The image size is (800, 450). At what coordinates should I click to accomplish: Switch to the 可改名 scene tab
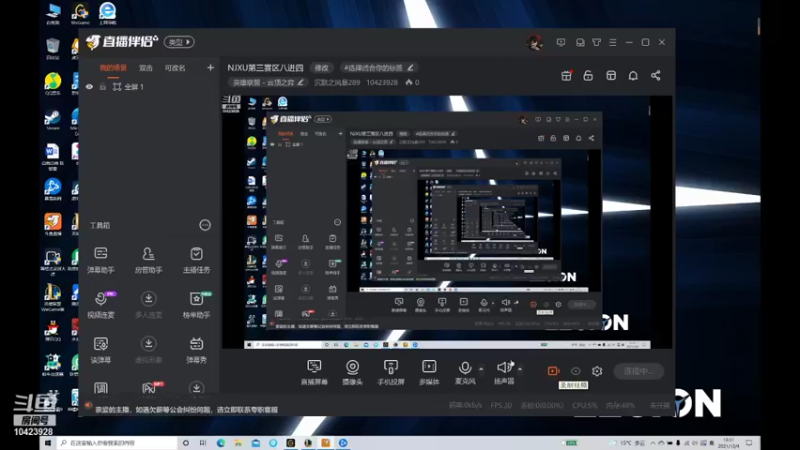pos(175,68)
